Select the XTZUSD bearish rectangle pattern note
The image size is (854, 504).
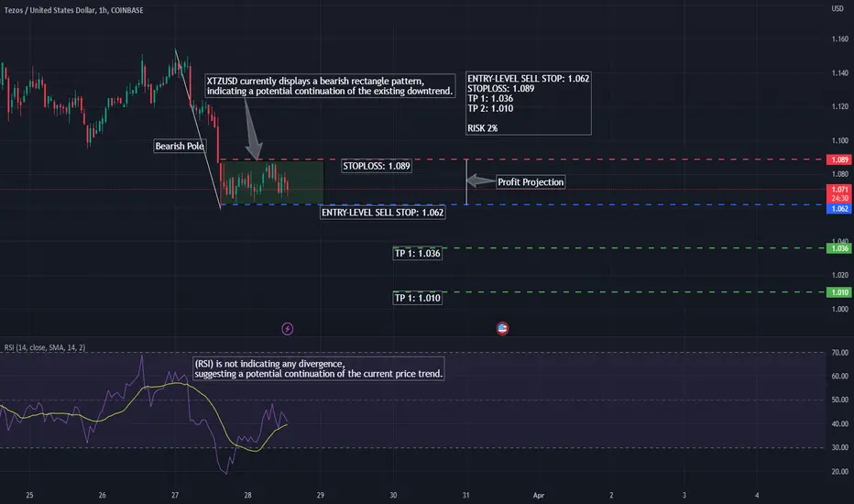(330, 86)
